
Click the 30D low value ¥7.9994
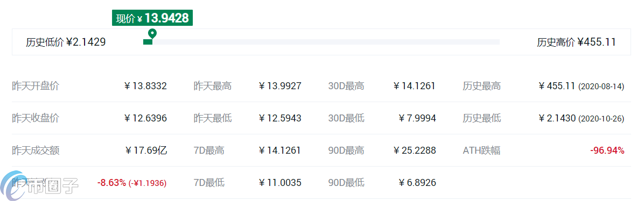point(417,119)
